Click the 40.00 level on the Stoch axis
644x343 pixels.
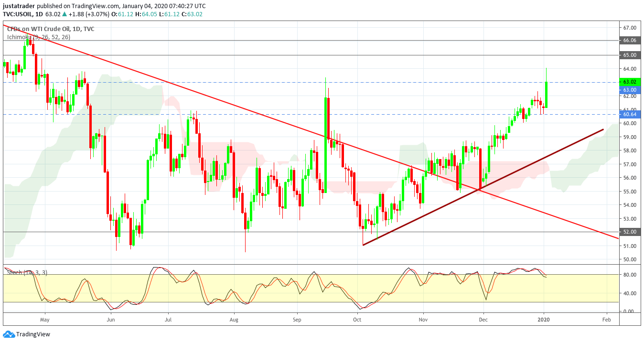pyautogui.click(x=630, y=293)
